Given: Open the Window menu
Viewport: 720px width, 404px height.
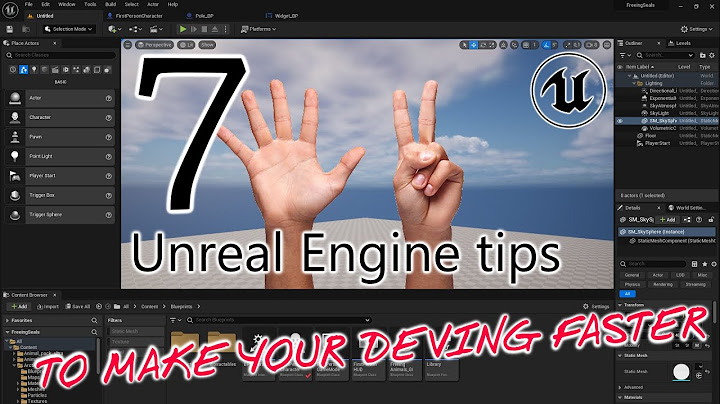Looking at the screenshot, I should pyautogui.click(x=67, y=4).
